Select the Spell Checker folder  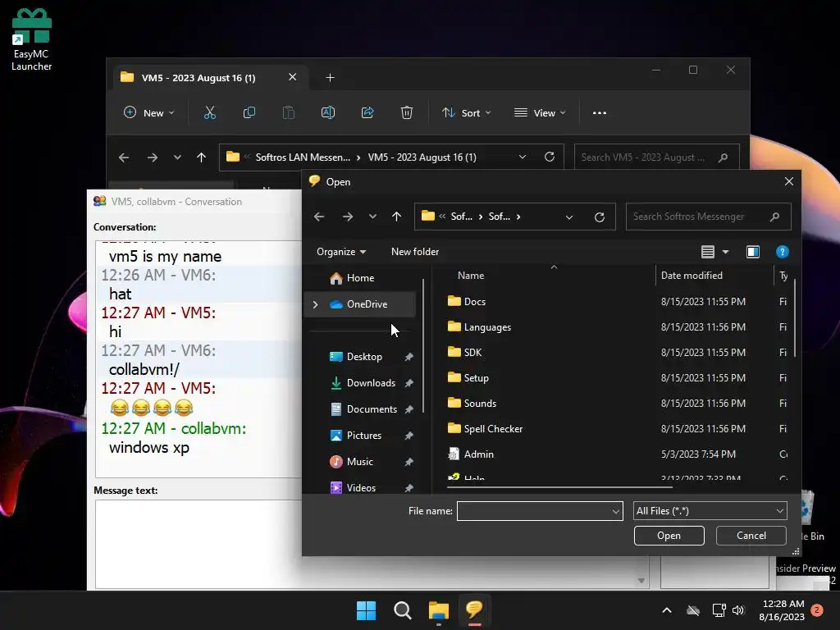pos(486,429)
